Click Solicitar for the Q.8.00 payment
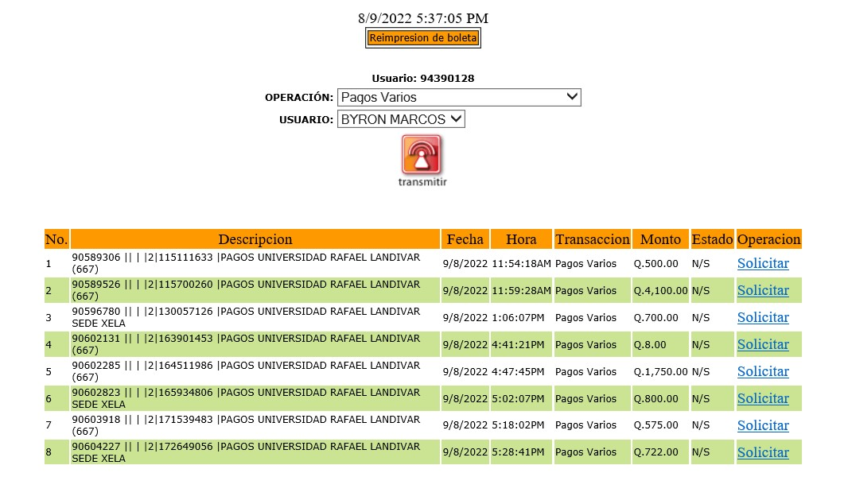The height and width of the screenshot is (504, 844). (x=763, y=344)
